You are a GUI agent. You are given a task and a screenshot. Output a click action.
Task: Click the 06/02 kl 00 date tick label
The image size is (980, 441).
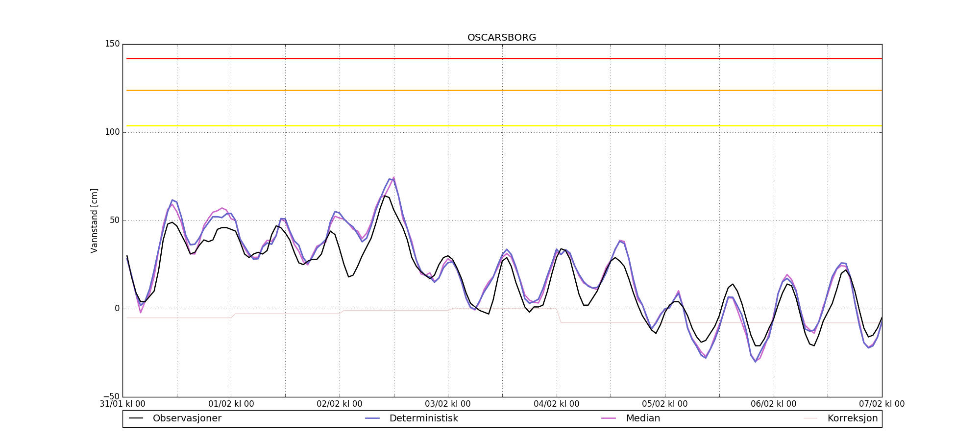[x=774, y=404]
